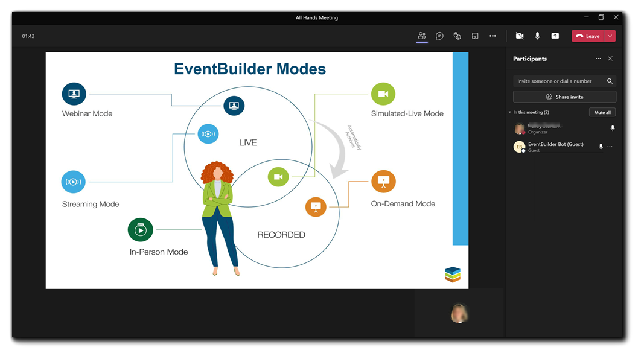Open the share content tray

[x=555, y=36]
